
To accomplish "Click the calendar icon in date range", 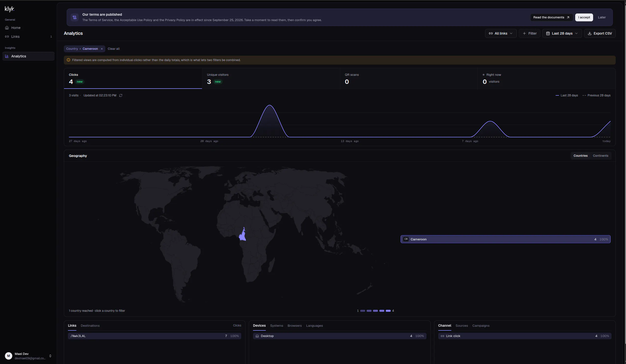I will [548, 33].
